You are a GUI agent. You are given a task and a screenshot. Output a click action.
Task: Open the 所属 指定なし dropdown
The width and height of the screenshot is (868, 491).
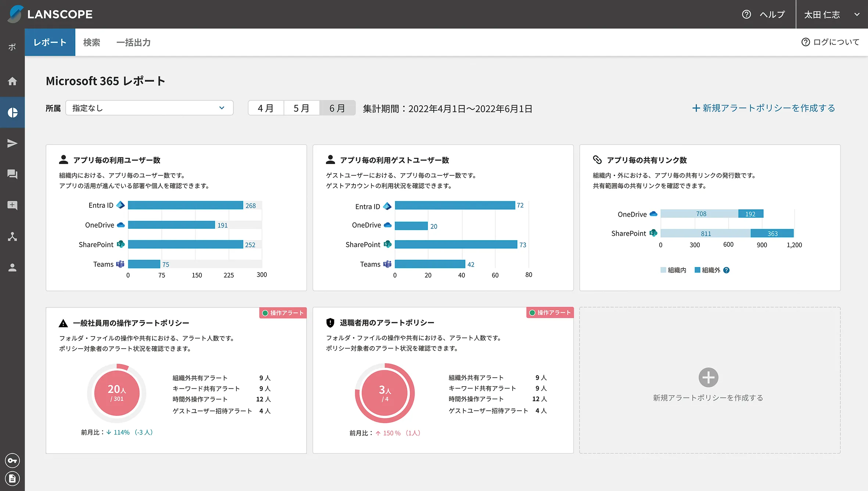(149, 108)
